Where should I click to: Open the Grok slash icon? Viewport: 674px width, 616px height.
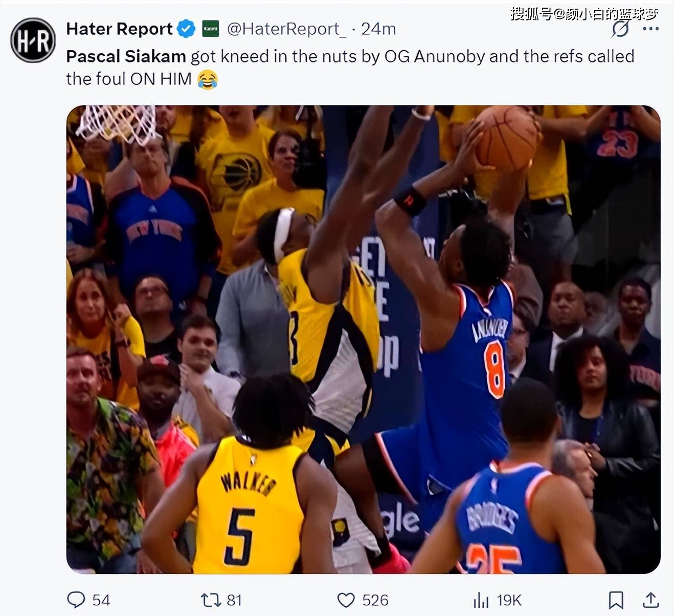620,29
